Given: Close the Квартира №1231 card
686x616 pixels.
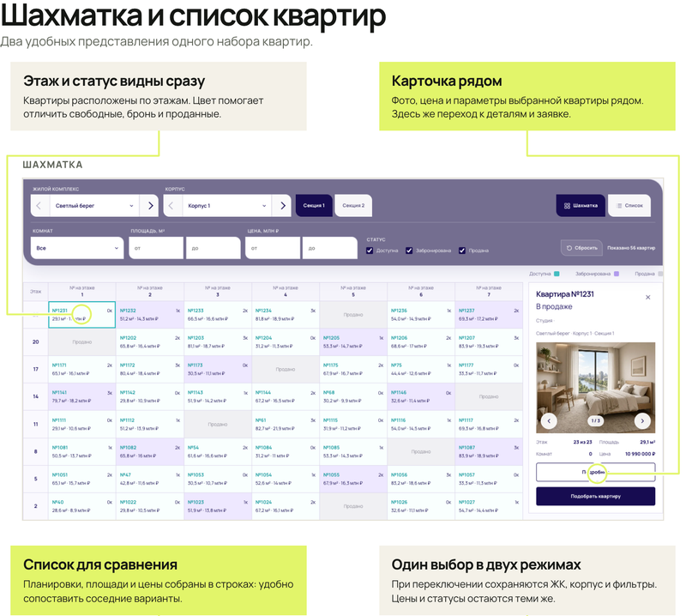Looking at the screenshot, I should tap(648, 297).
